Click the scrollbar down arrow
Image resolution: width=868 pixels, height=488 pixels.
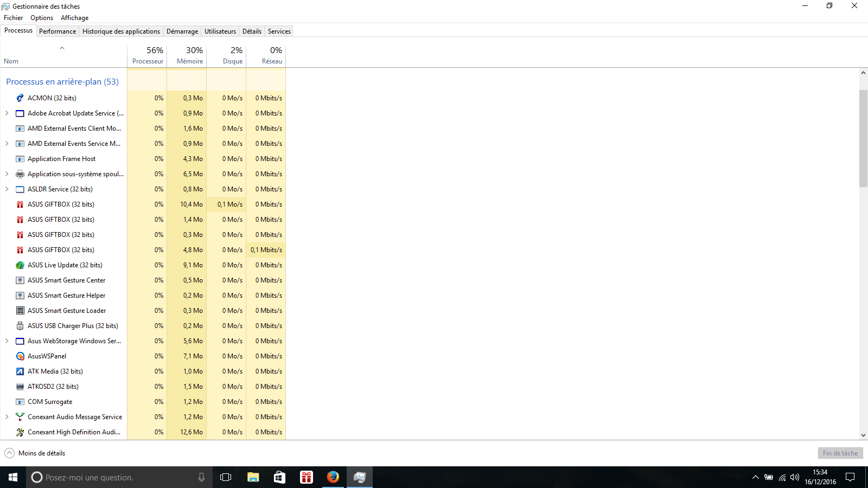[863, 435]
